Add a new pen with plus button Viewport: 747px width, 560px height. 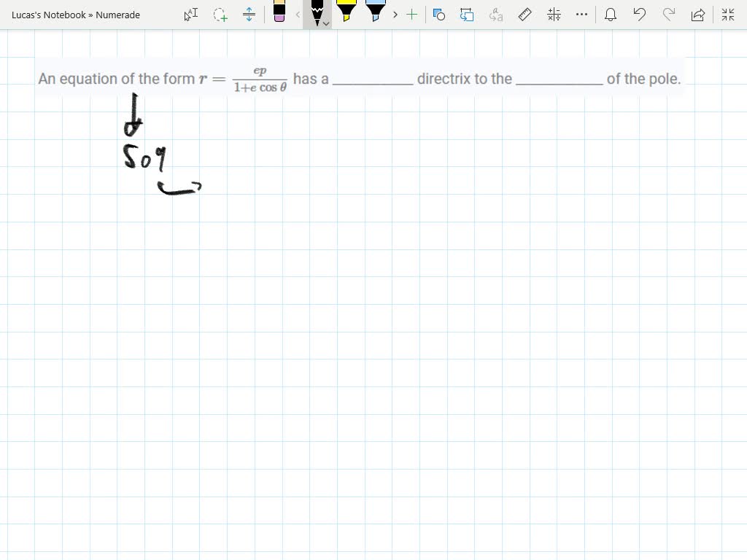click(411, 15)
